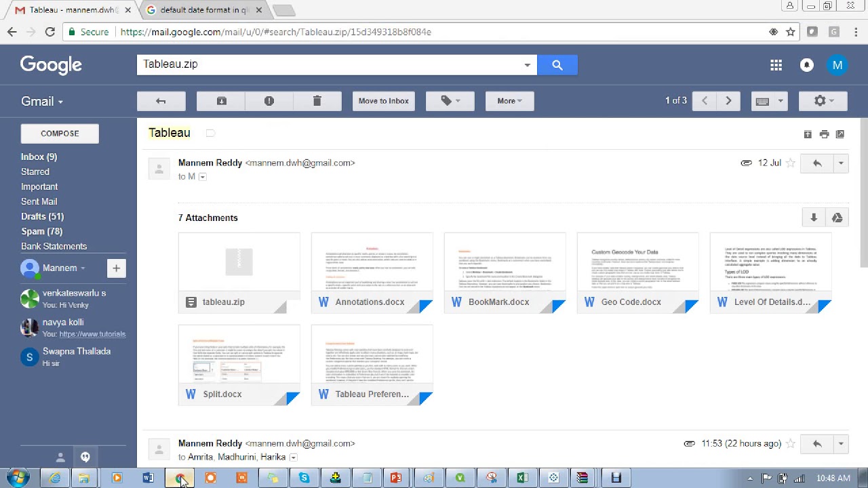This screenshot has width=868, height=488.
Task: Open the BookMark.docx attachment
Action: point(505,272)
